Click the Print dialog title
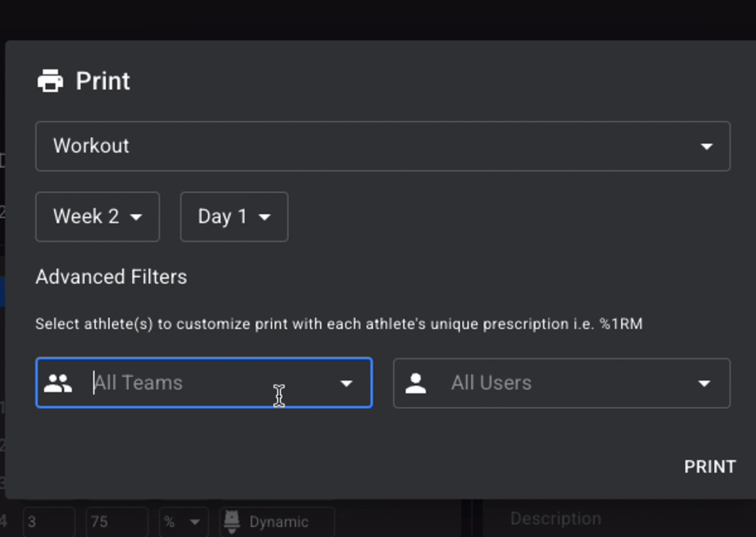 click(103, 81)
